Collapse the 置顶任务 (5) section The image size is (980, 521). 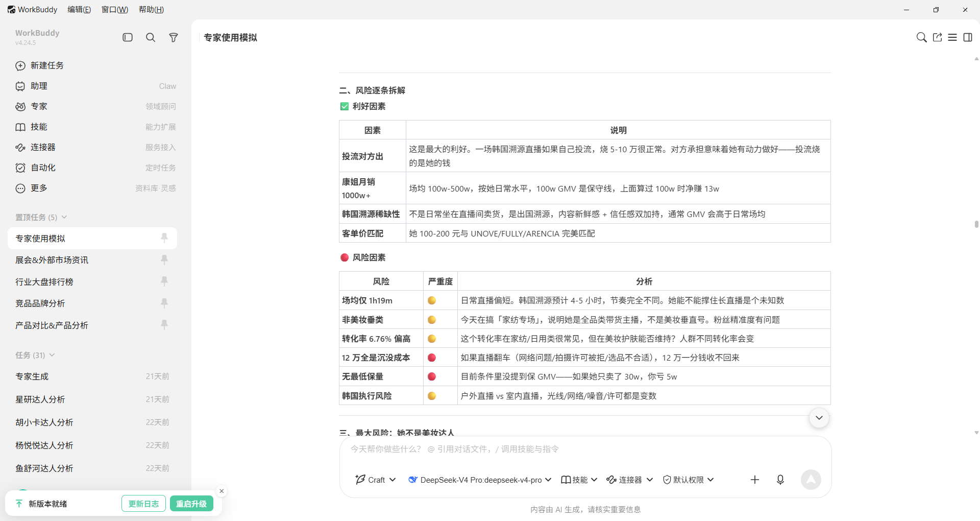click(41, 217)
